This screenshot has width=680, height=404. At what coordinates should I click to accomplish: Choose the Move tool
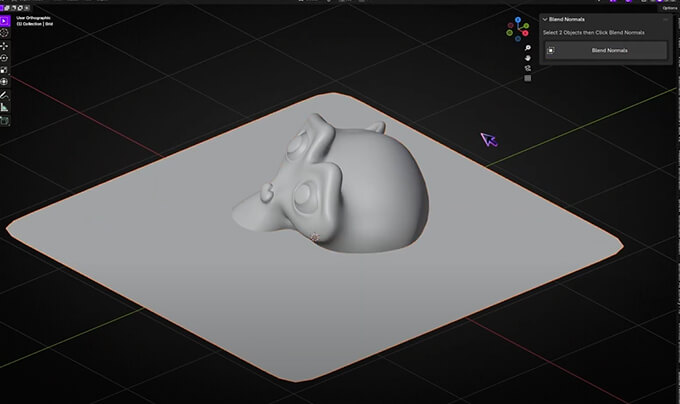click(x=4, y=46)
